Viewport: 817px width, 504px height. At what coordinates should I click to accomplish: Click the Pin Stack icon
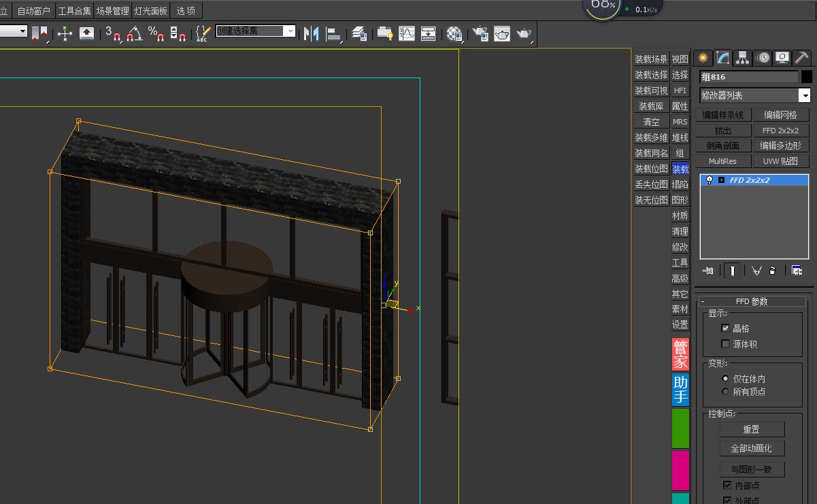(x=708, y=271)
